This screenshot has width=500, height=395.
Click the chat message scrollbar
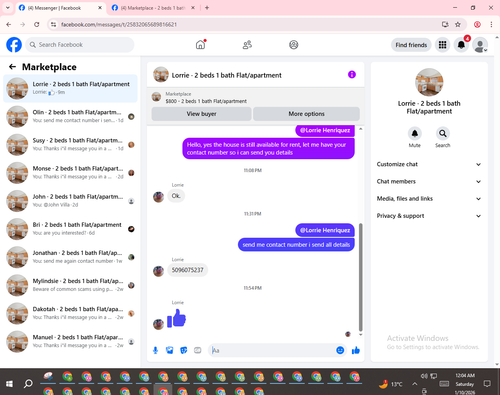point(360,277)
